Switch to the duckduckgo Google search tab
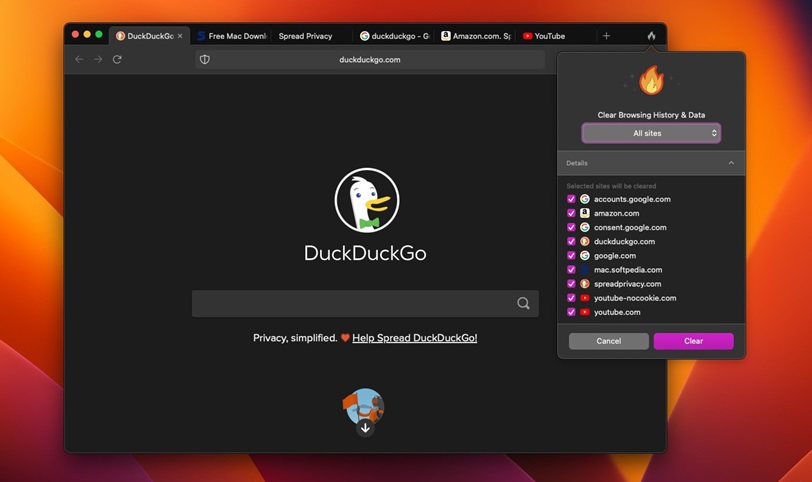Screen dimensions: 812x482 [395, 36]
